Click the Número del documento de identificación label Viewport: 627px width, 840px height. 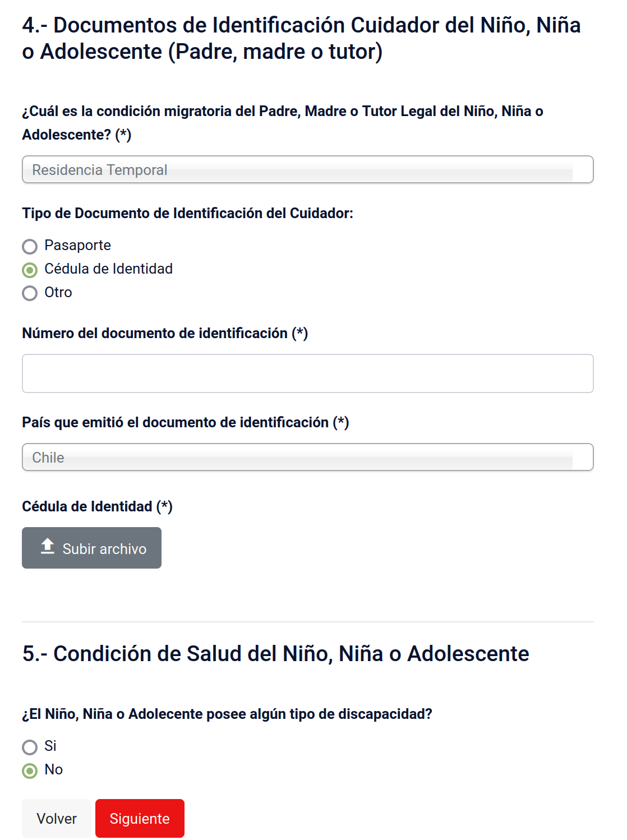[165, 334]
